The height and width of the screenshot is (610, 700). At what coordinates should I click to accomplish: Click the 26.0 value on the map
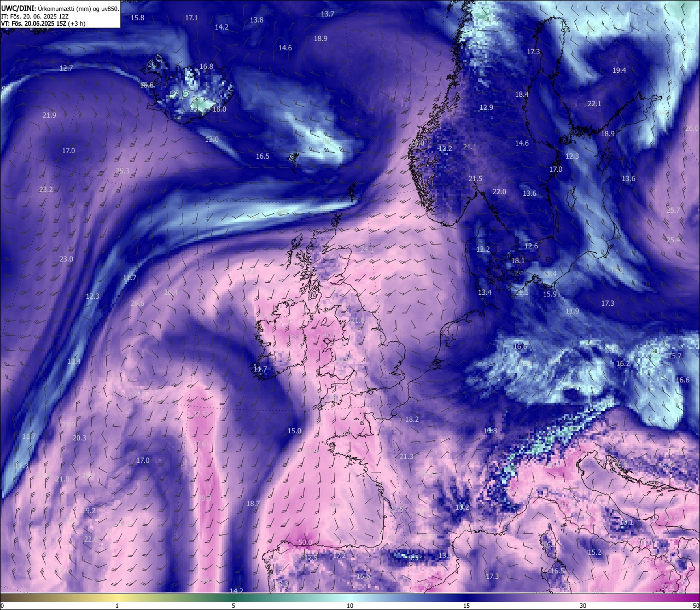[x=691, y=128]
